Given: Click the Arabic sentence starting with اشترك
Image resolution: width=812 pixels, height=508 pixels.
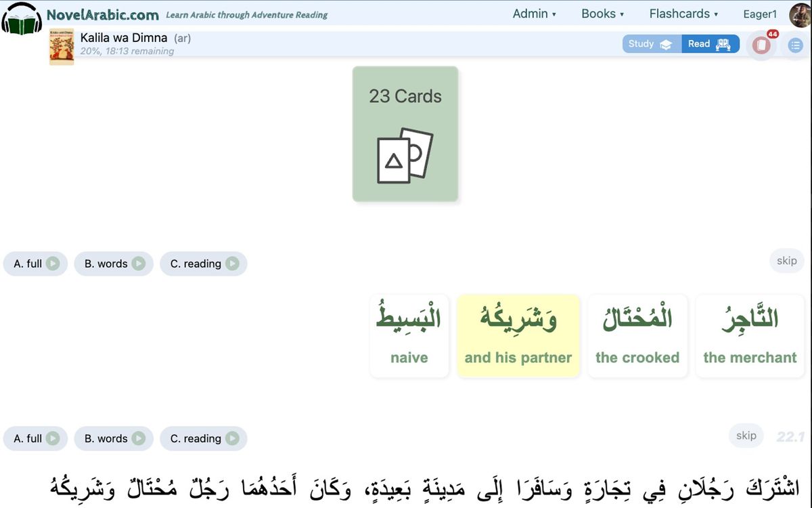Looking at the screenshot, I should click(x=426, y=489).
